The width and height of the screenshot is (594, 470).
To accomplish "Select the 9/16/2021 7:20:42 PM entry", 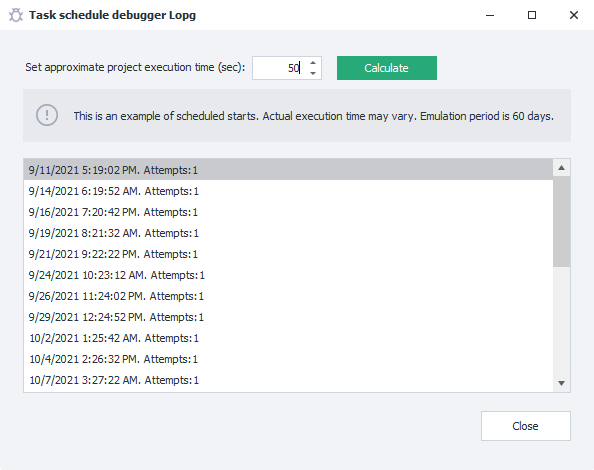I will point(288,212).
